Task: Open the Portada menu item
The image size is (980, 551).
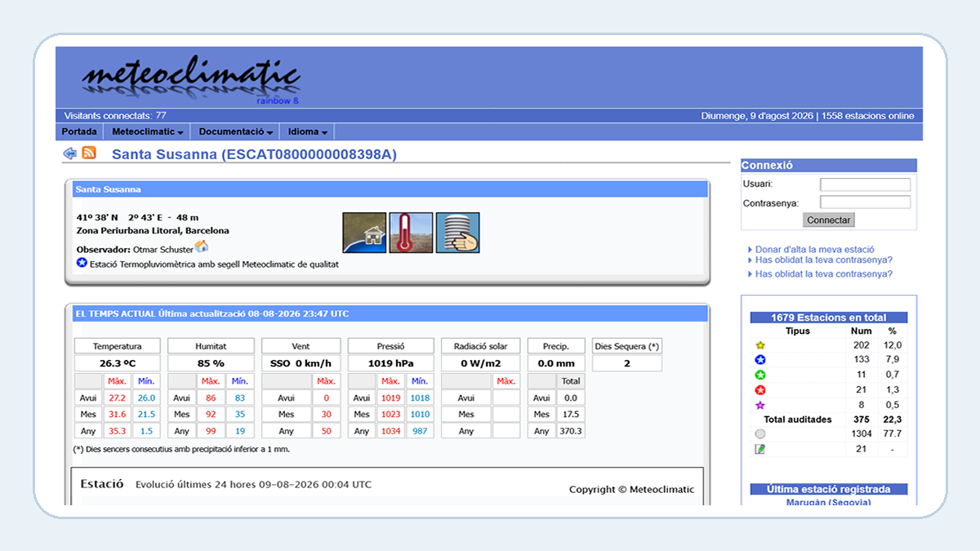Action: pos(79,131)
